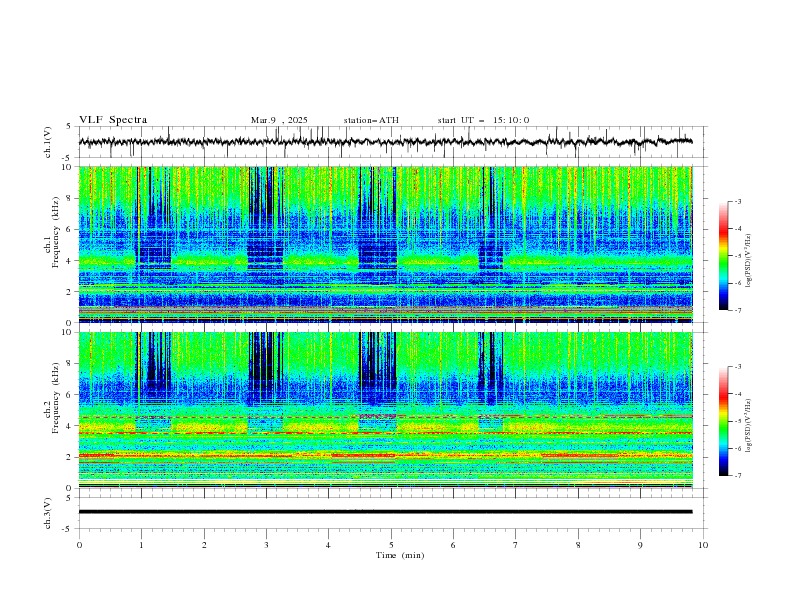Click time axis tick label "7"
This screenshot has height=612, width=792.
(516, 545)
